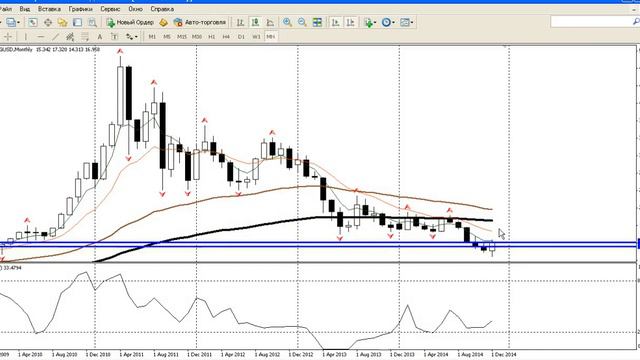Screen dimensions: 640x360
Task: Select the text label tool
Action: 114,37
